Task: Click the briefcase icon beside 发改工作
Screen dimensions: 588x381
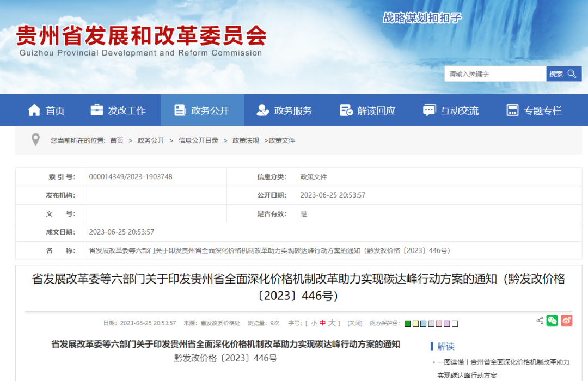Action: 97,110
